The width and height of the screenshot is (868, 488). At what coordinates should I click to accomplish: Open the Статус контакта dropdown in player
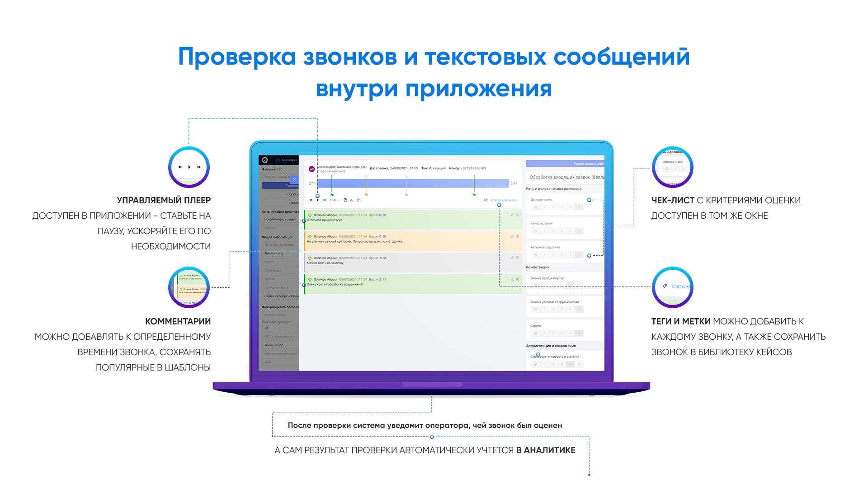[x=505, y=200]
